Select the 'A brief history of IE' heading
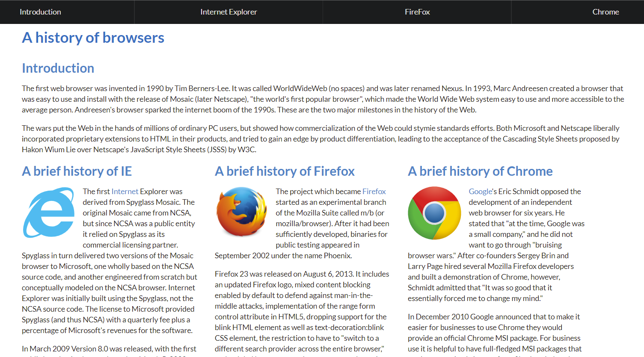Image resolution: width=644 pixels, height=357 pixels. pos(77,171)
